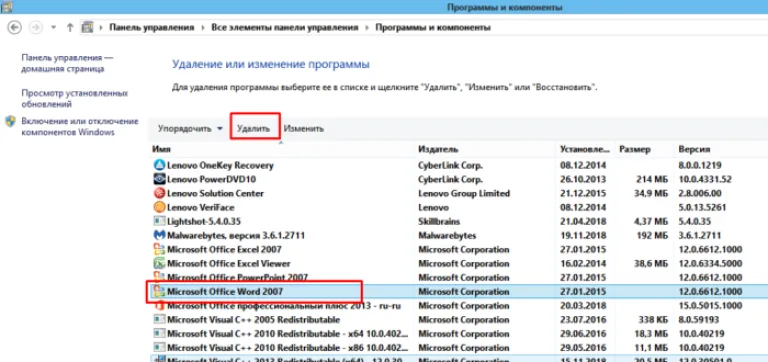Screen dimensions: 768x362
Task: Sort by 'Версия' column header
Action: [x=695, y=149]
